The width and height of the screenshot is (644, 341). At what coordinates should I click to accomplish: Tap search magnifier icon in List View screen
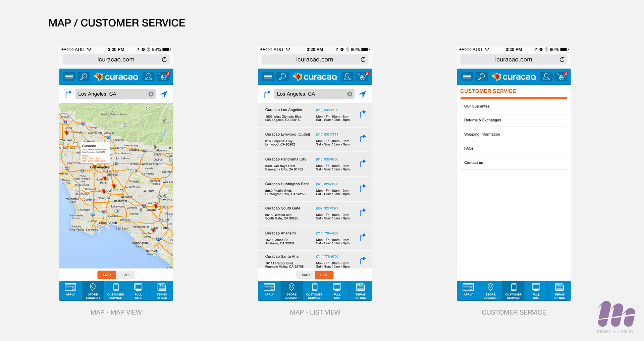(283, 77)
